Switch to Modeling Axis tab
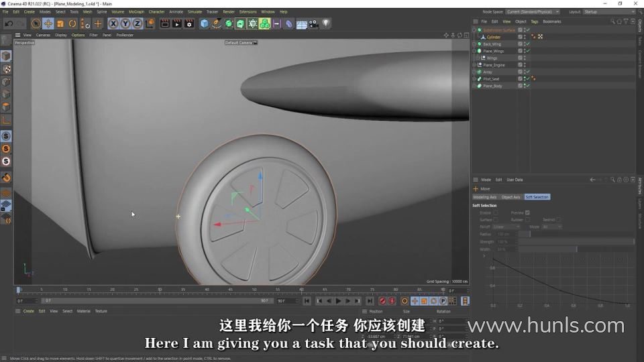Screen dimensions: 644x362 pyautogui.click(x=485, y=197)
